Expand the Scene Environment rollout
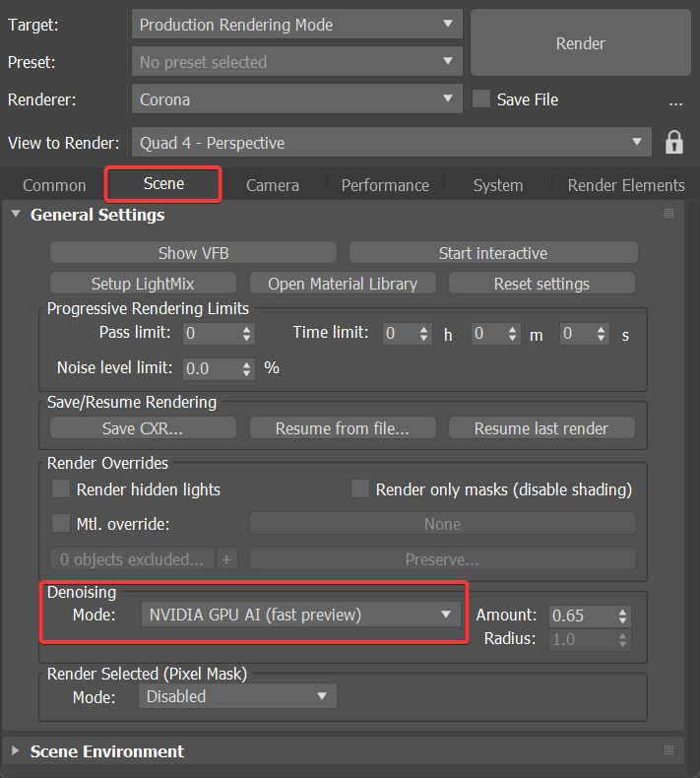Image resolution: width=700 pixels, height=778 pixels. 107,750
